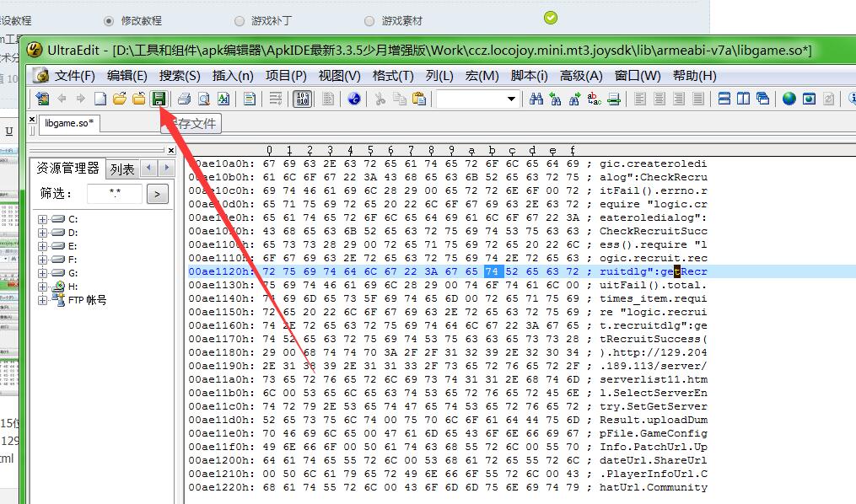The width and height of the screenshot is (856, 504).
Task: Expand the FTP 帐号 tree node
Action: tap(41, 300)
